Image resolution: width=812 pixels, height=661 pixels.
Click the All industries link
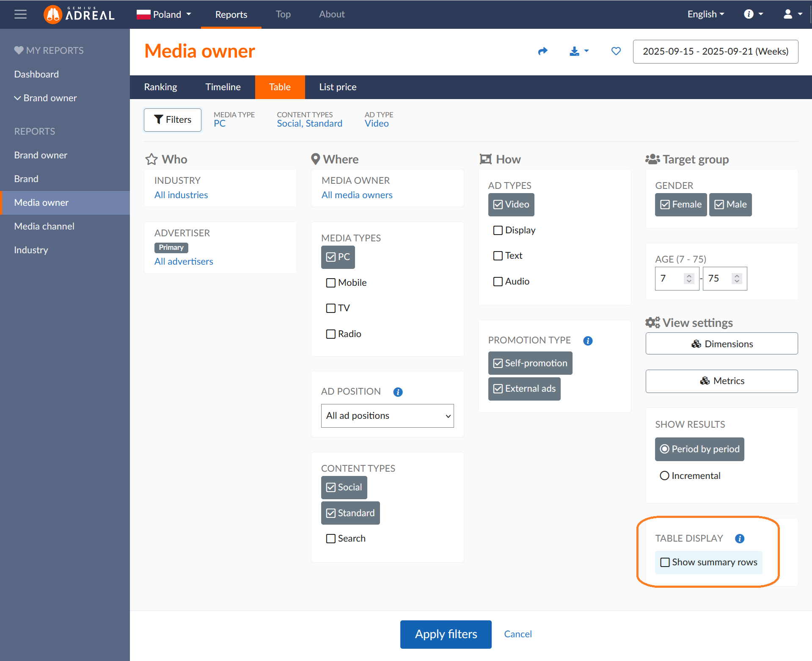(181, 195)
